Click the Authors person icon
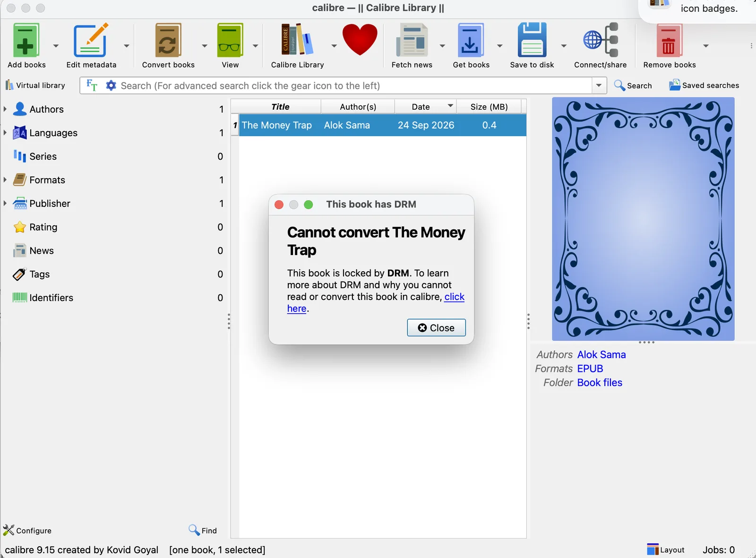 tap(20, 109)
